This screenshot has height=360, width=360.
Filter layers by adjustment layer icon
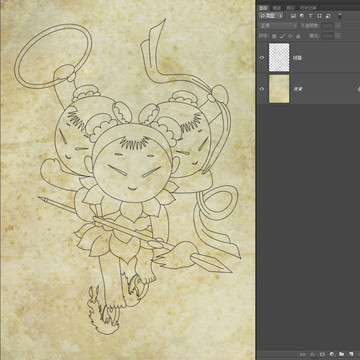coord(302,16)
